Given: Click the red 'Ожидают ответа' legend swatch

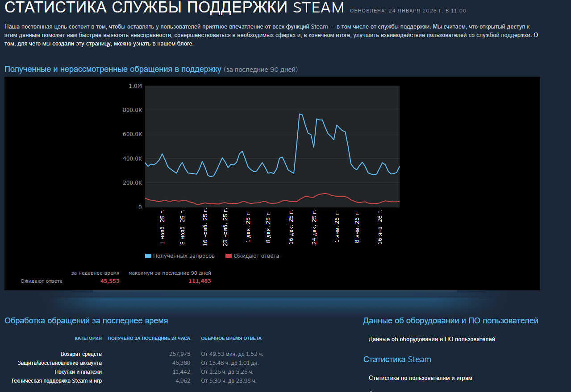Looking at the screenshot, I should click(x=229, y=256).
